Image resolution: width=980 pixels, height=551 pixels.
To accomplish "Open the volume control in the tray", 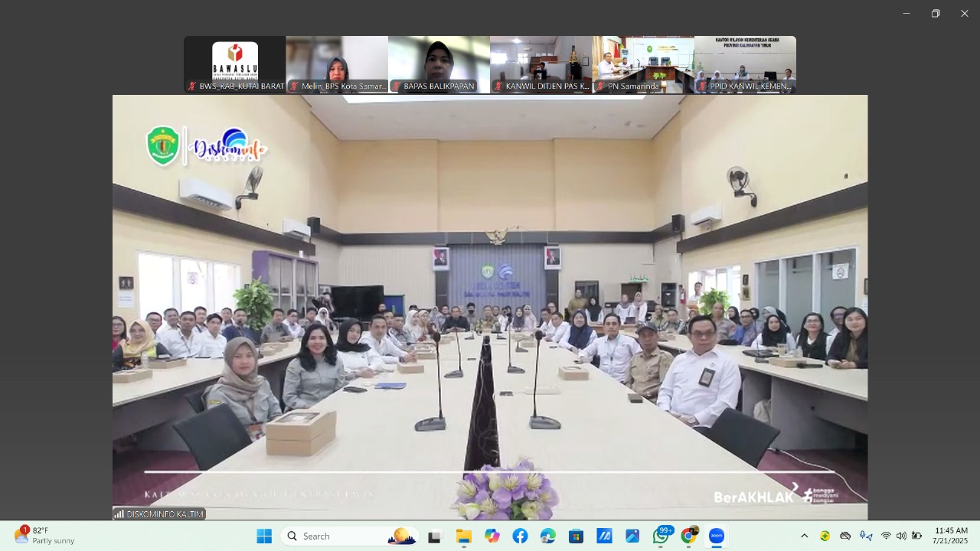I will pyautogui.click(x=901, y=536).
